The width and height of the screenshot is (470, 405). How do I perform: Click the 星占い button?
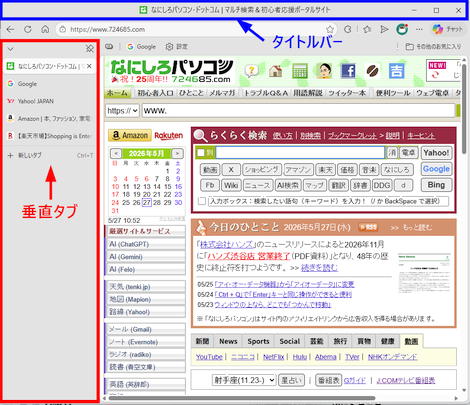(x=292, y=380)
